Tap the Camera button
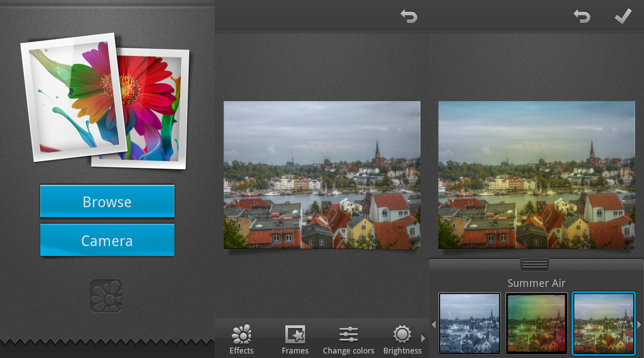 tap(107, 240)
